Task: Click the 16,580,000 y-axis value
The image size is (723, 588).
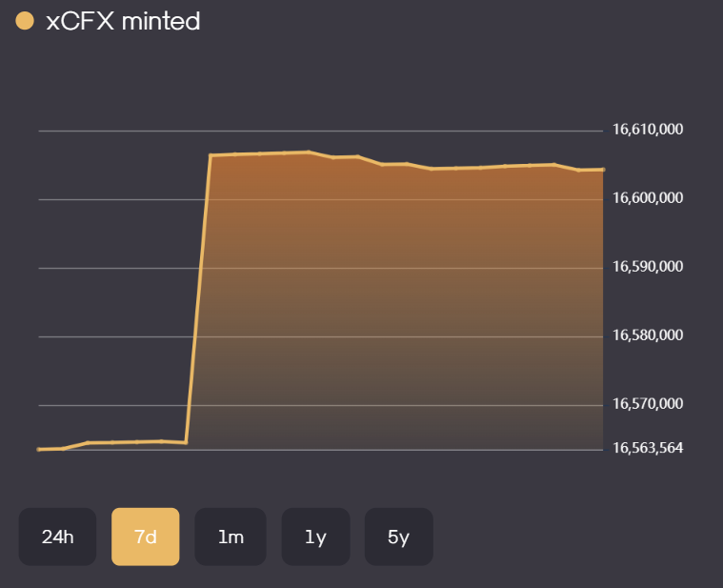Action: [x=647, y=335]
